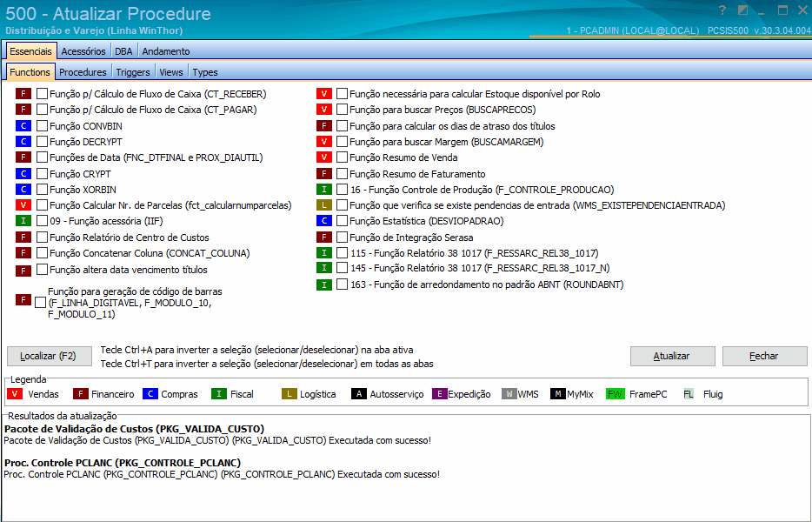Click the F badge beside código de barras function
This screenshot has height=522, width=812.
coord(23,299)
